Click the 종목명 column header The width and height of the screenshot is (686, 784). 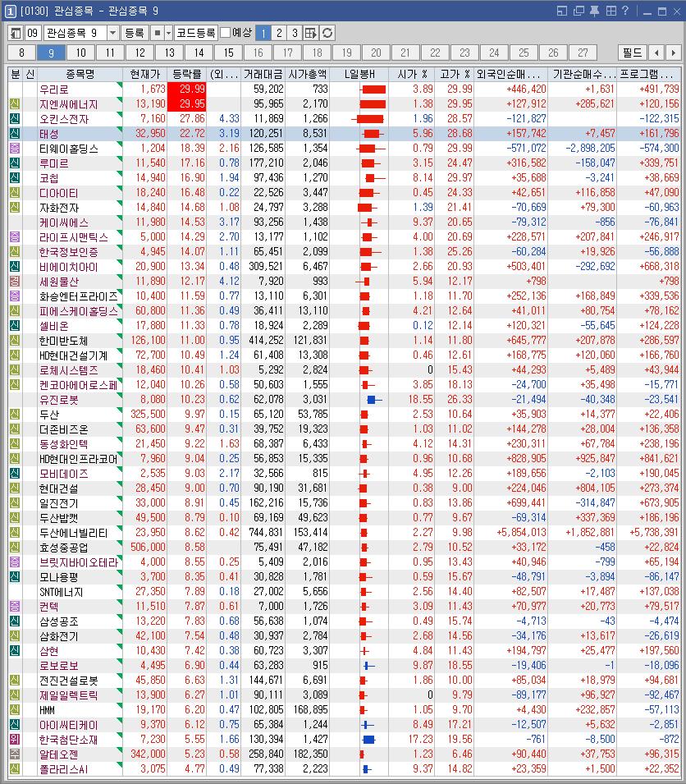pyautogui.click(x=80, y=75)
